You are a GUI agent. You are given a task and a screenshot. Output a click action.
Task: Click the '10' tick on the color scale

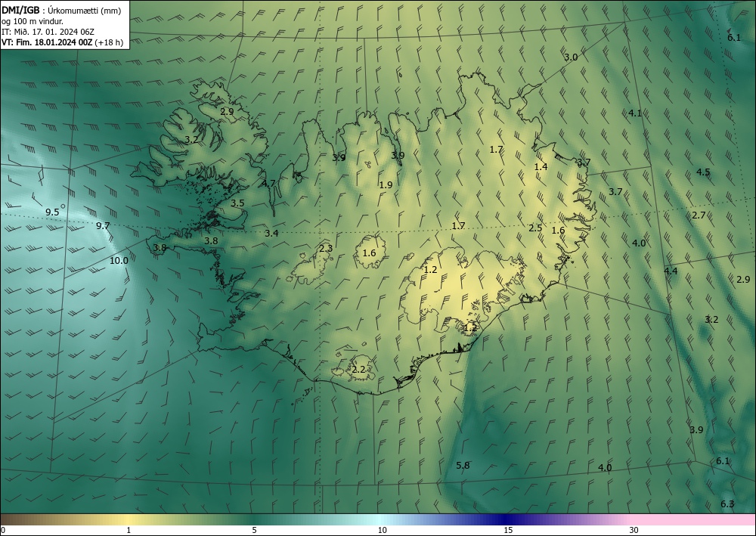click(x=383, y=530)
